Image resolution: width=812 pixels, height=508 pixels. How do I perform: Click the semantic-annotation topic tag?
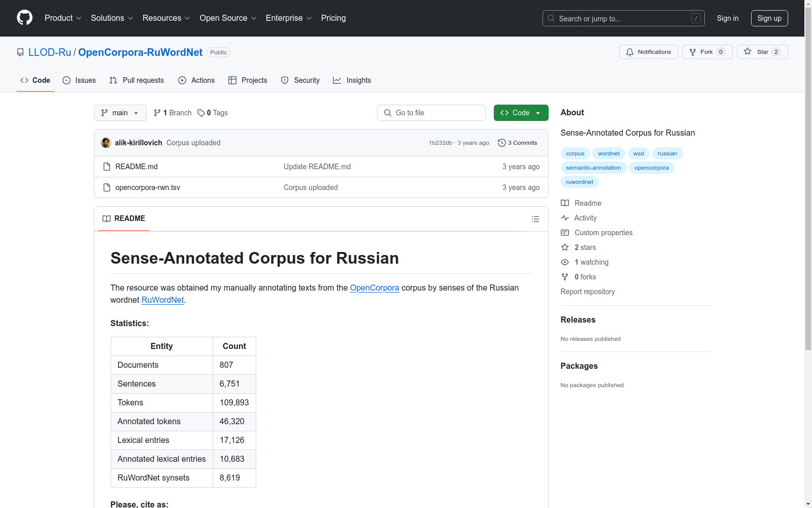point(593,168)
